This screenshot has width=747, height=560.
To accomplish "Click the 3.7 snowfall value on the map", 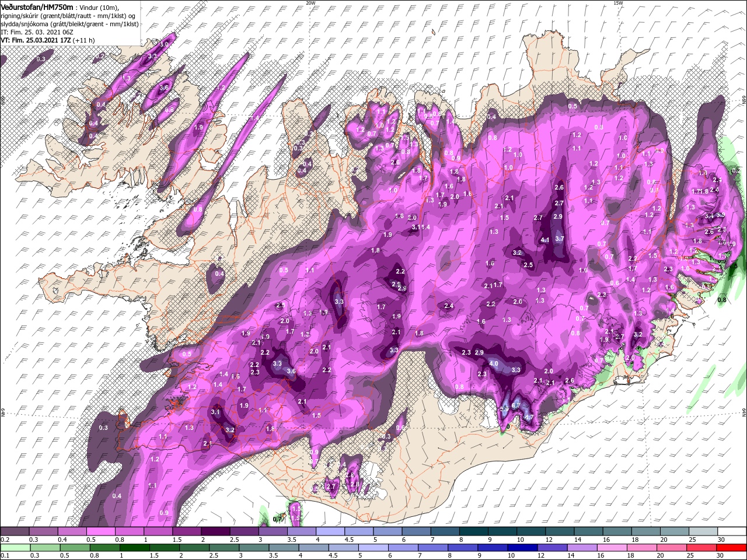I will point(560,239).
